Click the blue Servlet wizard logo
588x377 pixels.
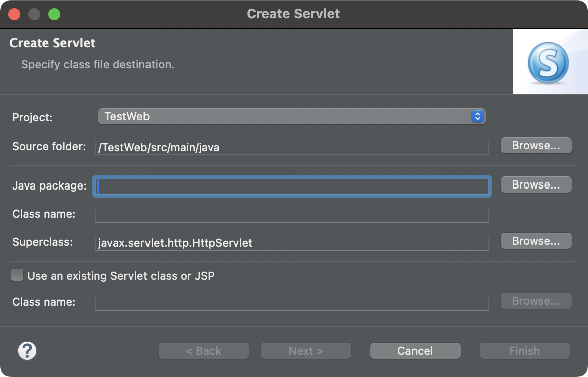click(548, 63)
